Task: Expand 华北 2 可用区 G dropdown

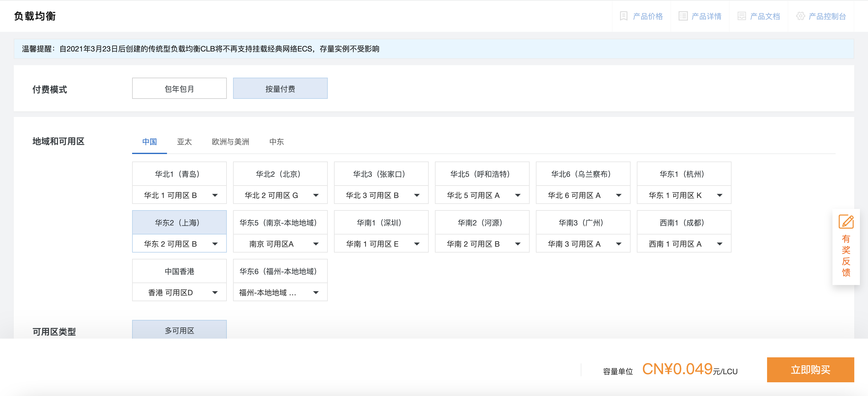Action: pyautogui.click(x=280, y=195)
